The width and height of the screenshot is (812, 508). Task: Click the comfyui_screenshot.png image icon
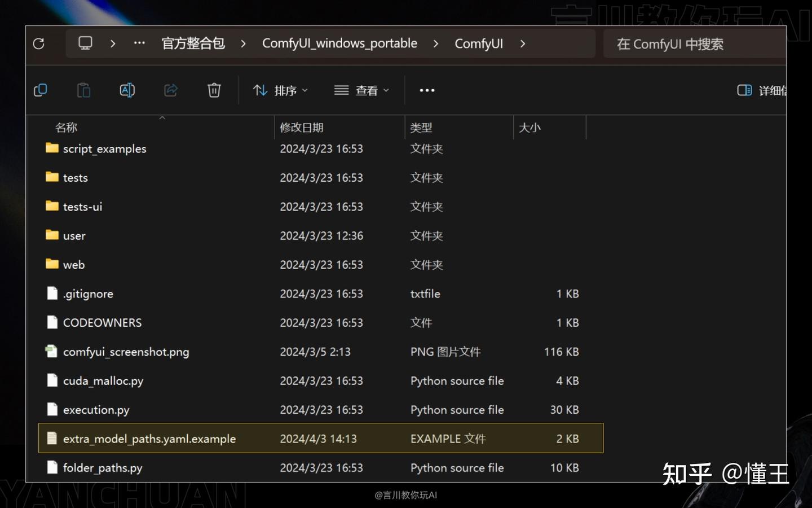coord(51,351)
